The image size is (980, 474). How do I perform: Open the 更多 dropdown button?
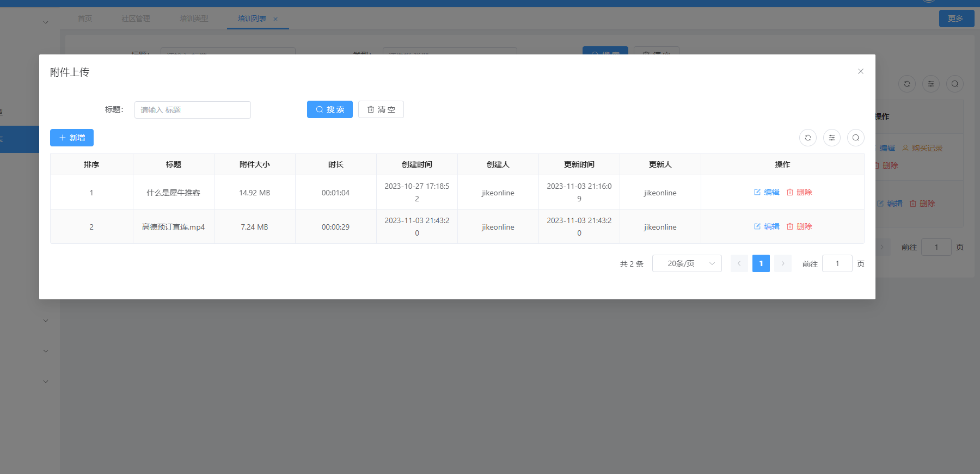coord(956,19)
